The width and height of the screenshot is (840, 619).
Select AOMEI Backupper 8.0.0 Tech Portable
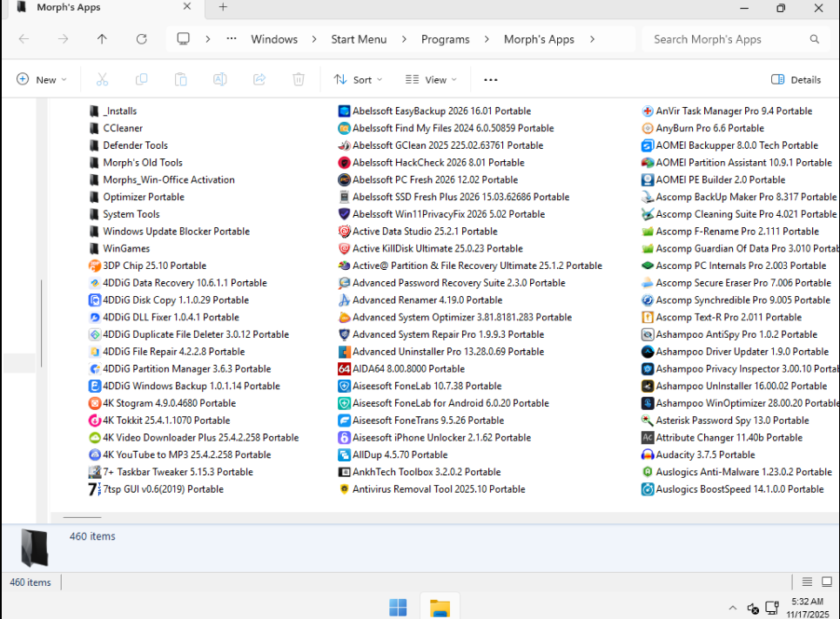[x=736, y=145]
